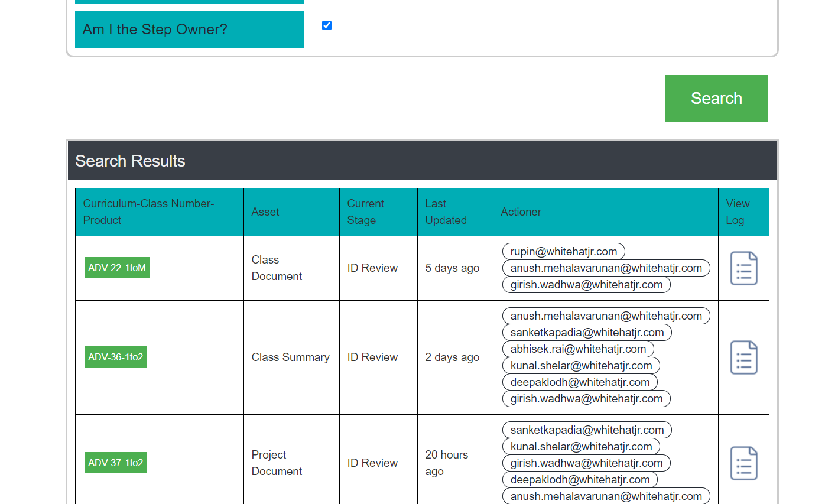825x504 pixels.
Task: Click the Search Results header
Action: coord(422,161)
